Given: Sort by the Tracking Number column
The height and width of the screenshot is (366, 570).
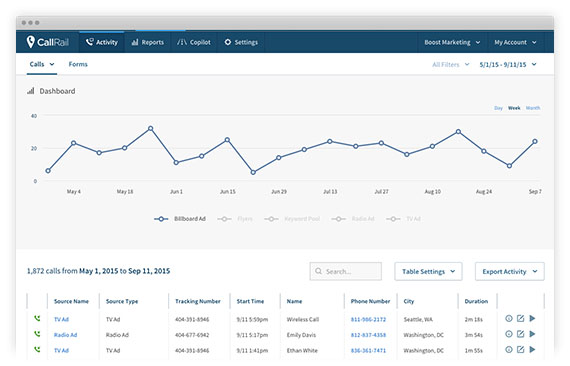Looking at the screenshot, I should (x=198, y=301).
